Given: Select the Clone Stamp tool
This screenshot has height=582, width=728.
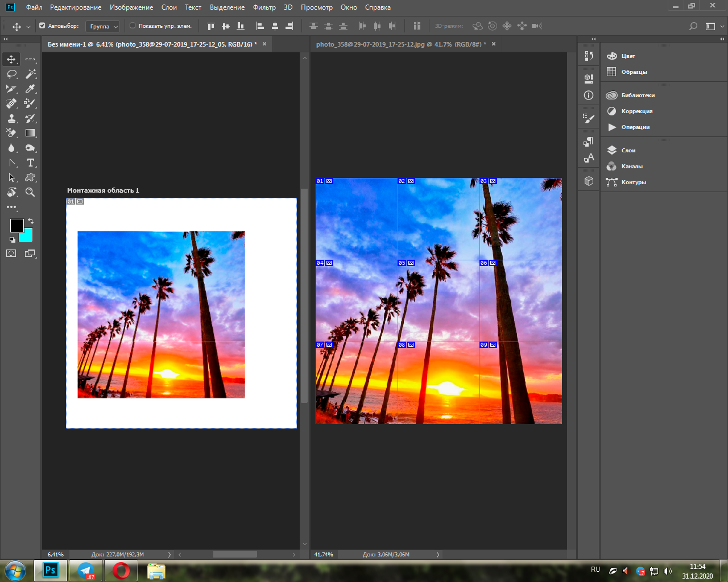Looking at the screenshot, I should (11, 118).
